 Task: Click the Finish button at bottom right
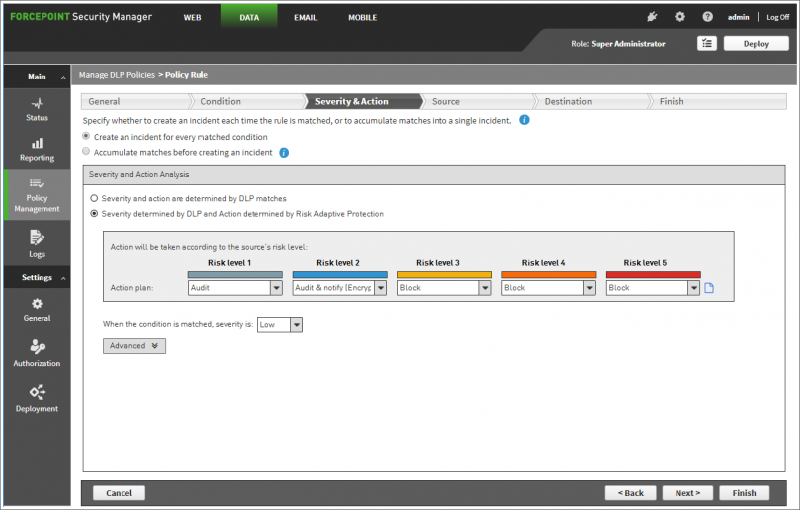pyautogui.click(x=744, y=493)
